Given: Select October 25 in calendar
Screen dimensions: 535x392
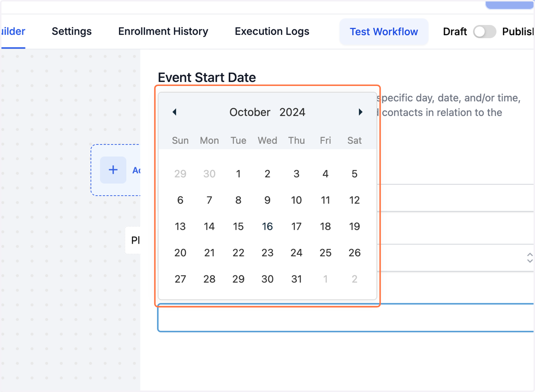Looking at the screenshot, I should [x=325, y=253].
